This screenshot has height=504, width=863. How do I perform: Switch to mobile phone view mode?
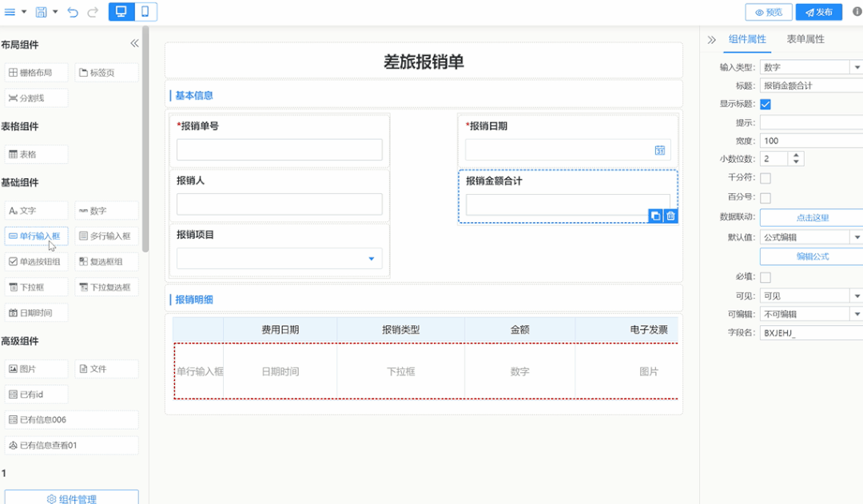145,12
